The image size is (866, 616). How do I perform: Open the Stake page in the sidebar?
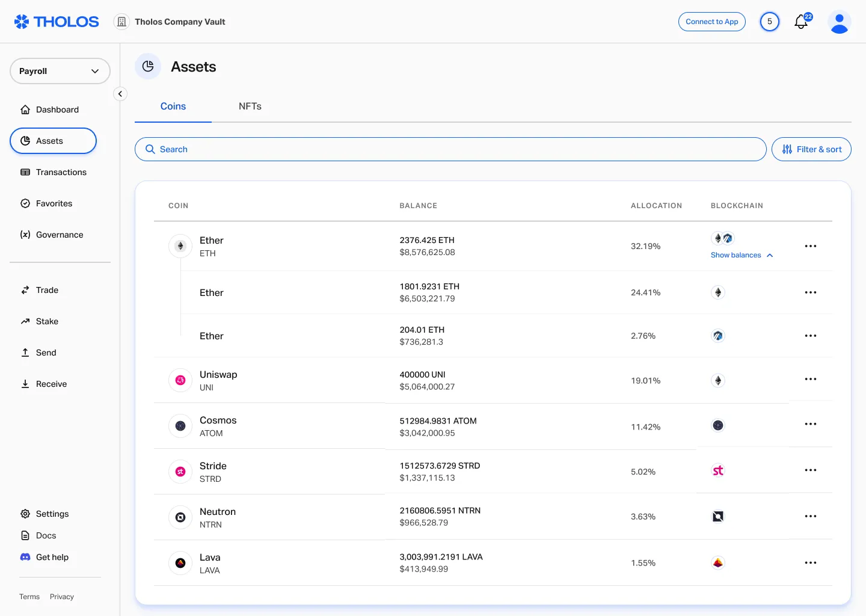click(x=47, y=321)
